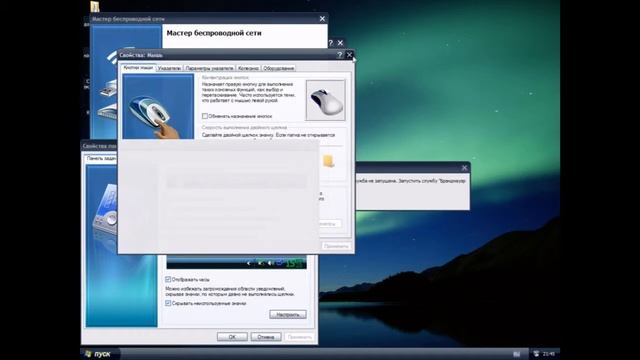Uncheck the Отображать часы checkbox
The height and width of the screenshot is (360, 640).
[168, 280]
